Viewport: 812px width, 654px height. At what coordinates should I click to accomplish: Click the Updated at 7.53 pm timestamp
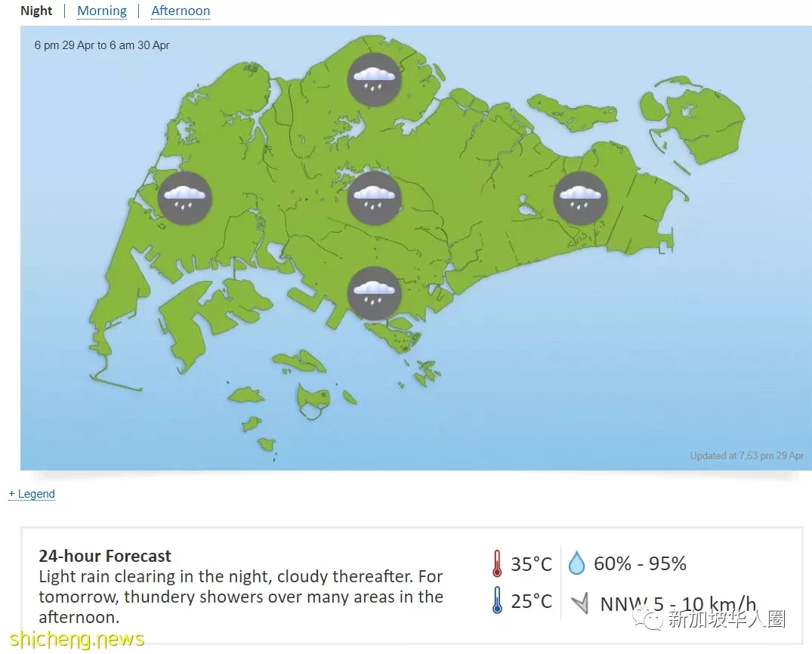[x=746, y=455]
